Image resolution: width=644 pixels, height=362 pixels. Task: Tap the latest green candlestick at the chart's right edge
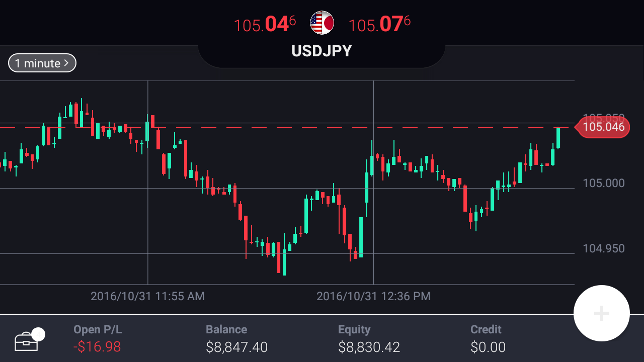click(x=558, y=138)
